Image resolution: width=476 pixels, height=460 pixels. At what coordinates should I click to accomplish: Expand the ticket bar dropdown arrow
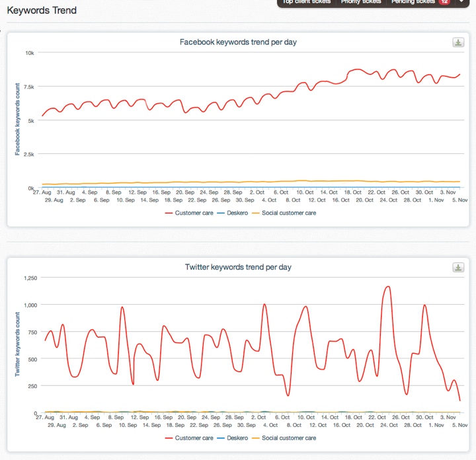(x=461, y=1)
